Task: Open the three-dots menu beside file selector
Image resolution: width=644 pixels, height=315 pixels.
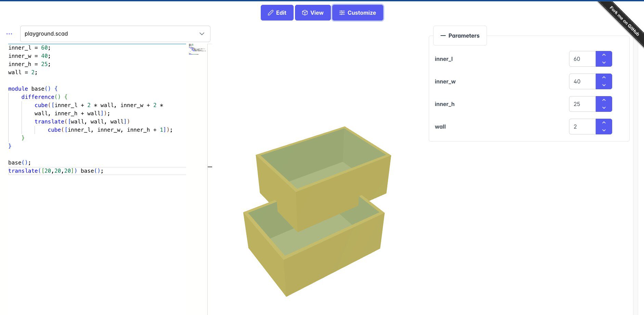Action: 9,34
